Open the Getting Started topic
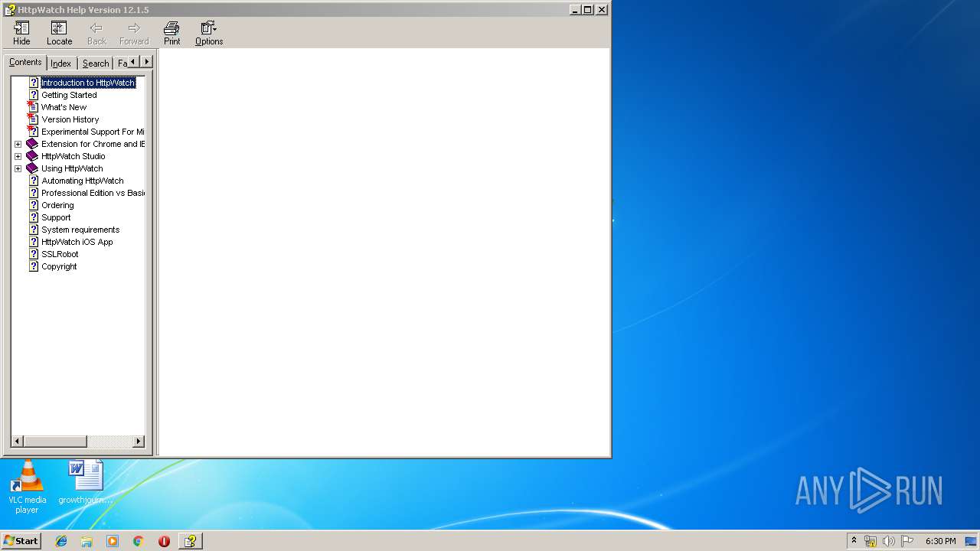 (69, 95)
